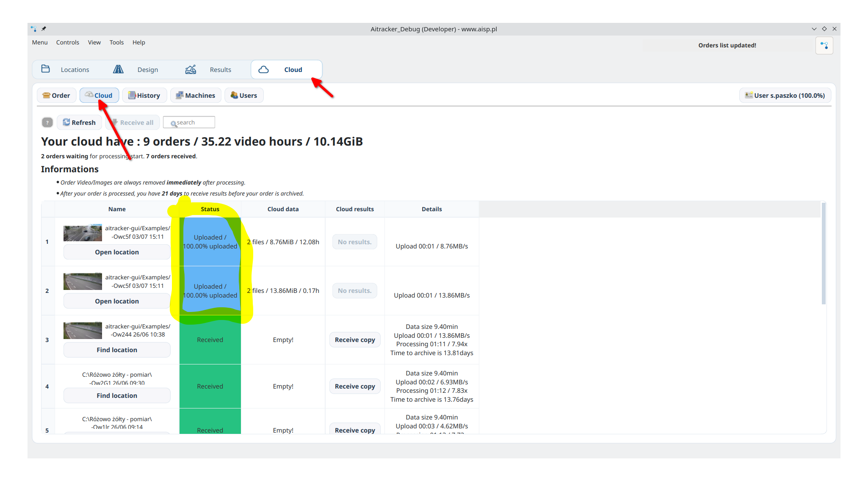Open the Cloud sub-tab
868x491 pixels.
99,95
